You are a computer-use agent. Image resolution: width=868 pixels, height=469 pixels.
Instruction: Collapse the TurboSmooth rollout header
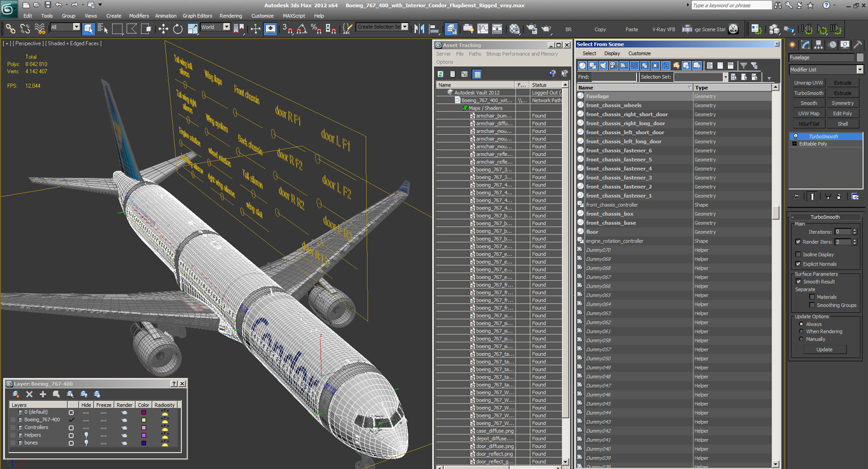click(825, 217)
